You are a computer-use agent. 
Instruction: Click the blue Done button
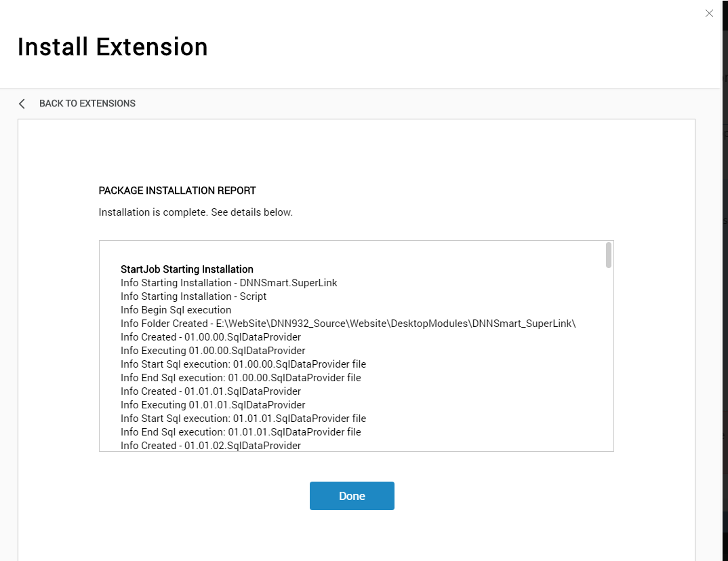pyautogui.click(x=352, y=496)
